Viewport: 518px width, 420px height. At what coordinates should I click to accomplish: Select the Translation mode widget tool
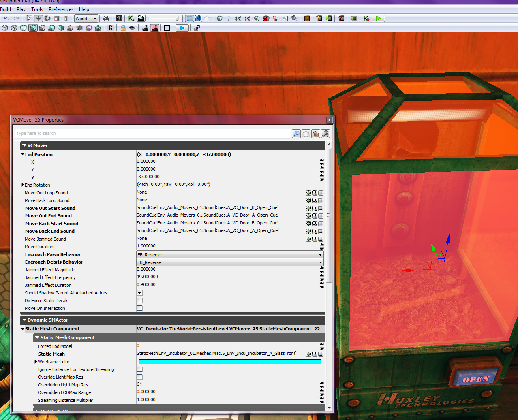(x=38, y=18)
